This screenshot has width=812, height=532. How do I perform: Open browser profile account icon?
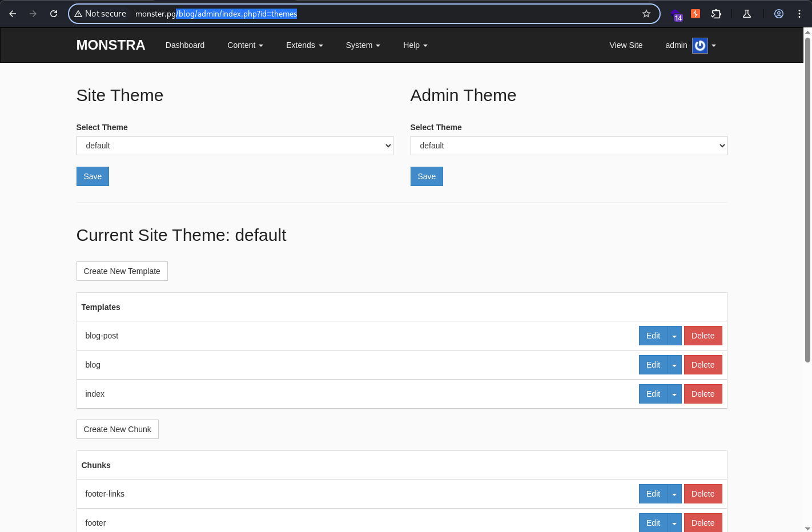pyautogui.click(x=779, y=14)
